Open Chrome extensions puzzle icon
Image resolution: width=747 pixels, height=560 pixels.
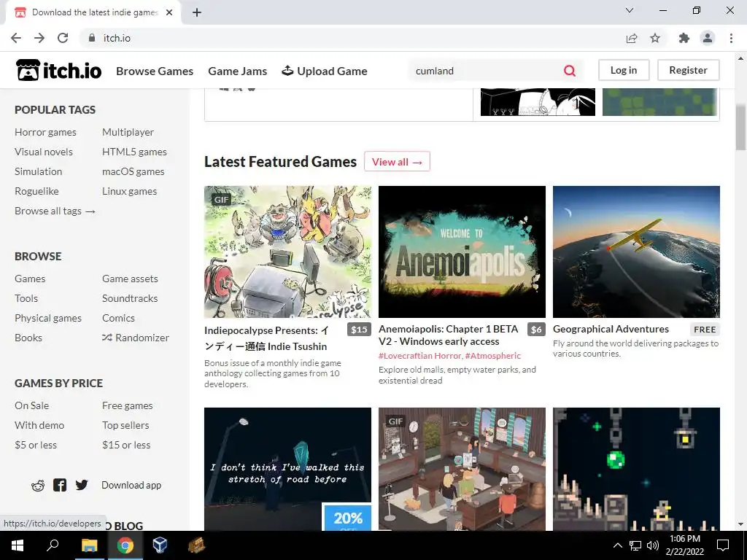click(x=684, y=38)
